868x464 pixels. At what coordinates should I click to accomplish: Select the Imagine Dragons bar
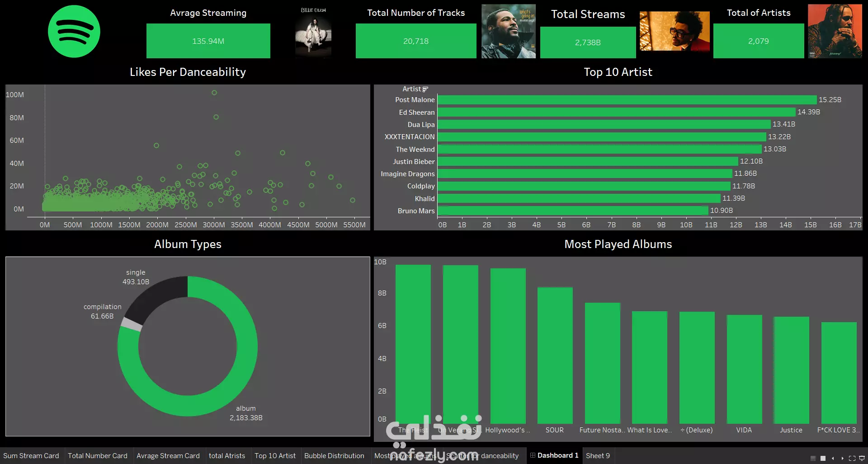coord(585,173)
